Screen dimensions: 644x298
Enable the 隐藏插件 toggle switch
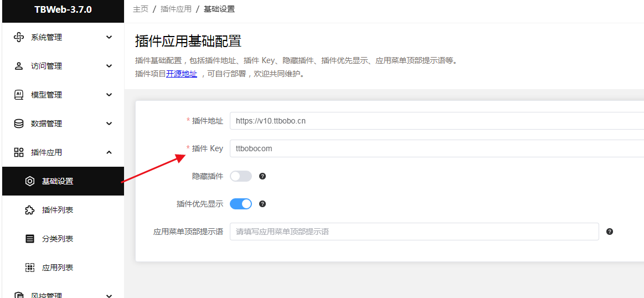pyautogui.click(x=241, y=176)
